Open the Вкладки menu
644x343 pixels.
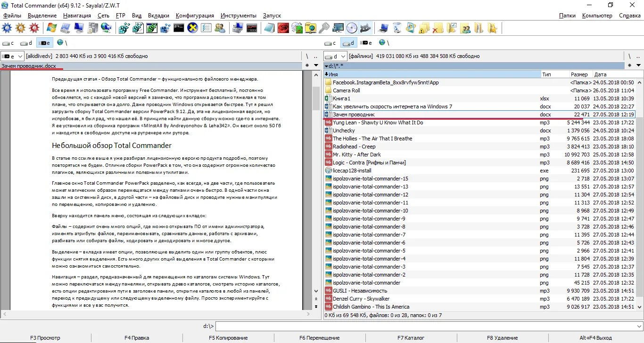tap(158, 16)
